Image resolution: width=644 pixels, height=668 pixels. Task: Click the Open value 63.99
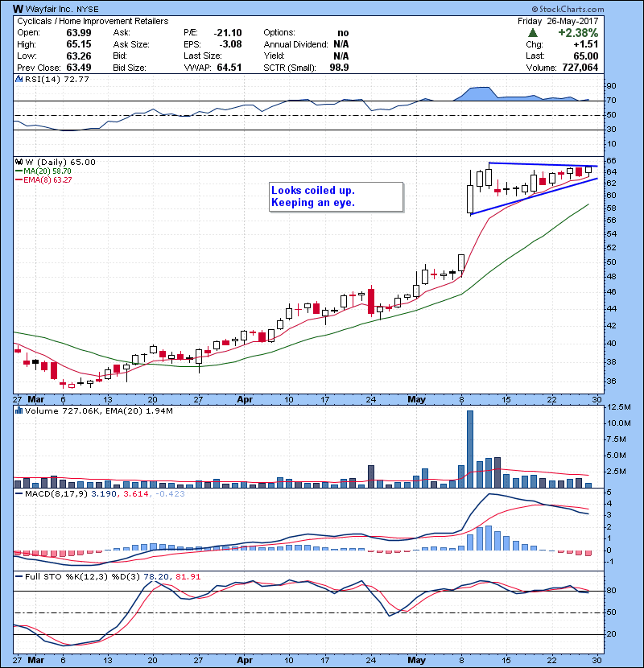tap(78, 33)
